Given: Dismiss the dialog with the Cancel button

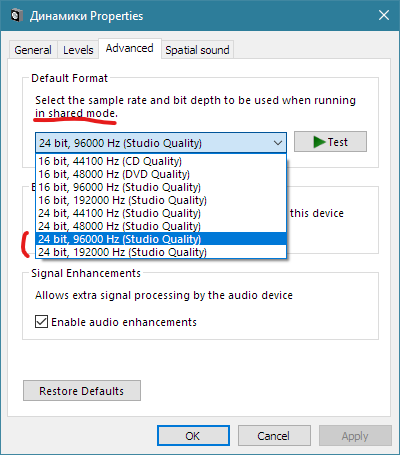Looking at the screenshot, I should pos(274,436).
